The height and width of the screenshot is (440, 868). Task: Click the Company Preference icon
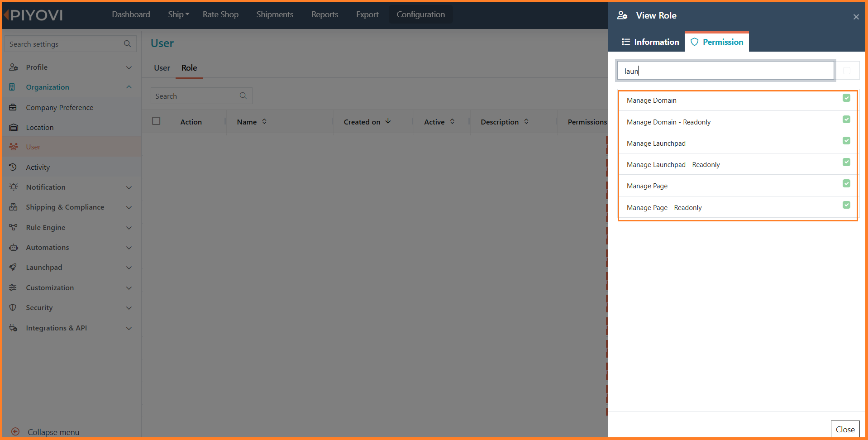(13, 107)
